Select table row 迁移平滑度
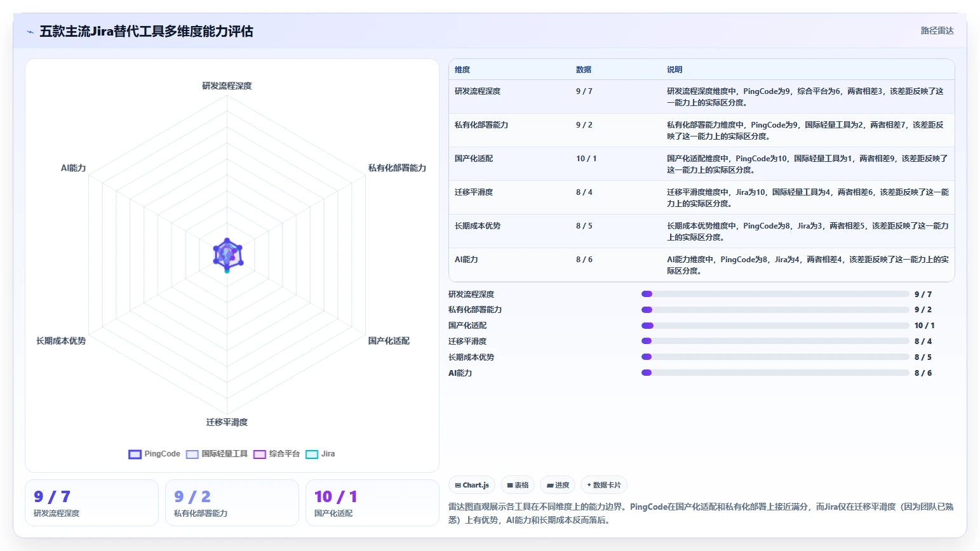 [x=701, y=197]
